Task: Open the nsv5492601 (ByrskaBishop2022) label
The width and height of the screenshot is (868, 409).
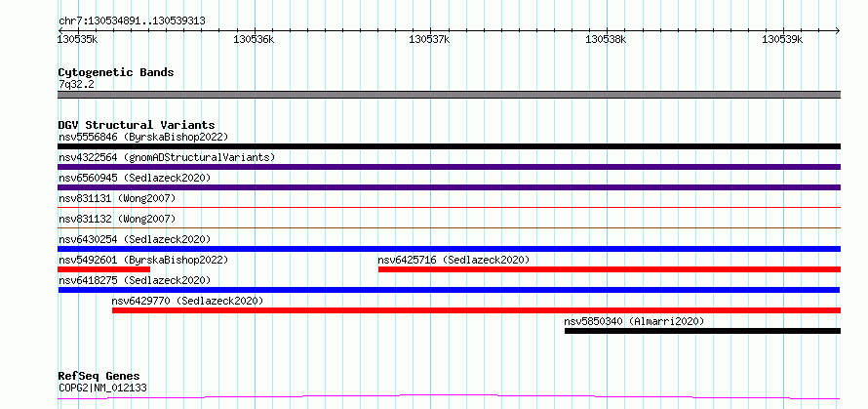Action: 143,260
